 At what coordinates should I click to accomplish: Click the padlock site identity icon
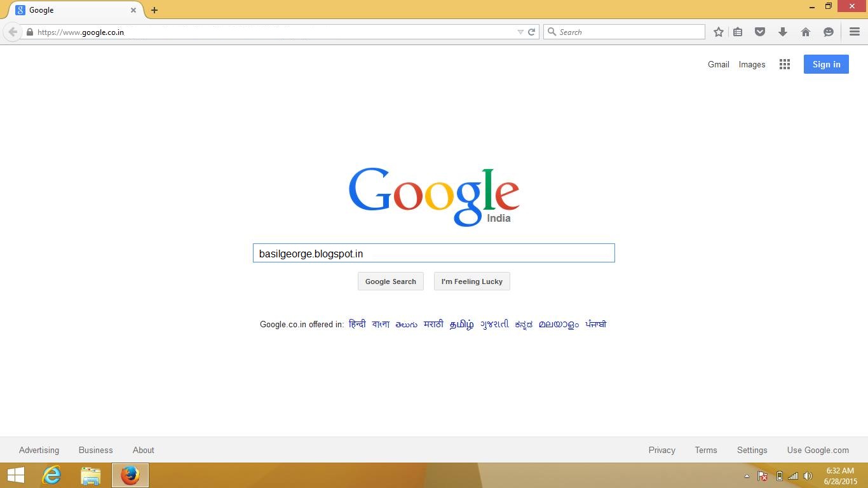click(x=29, y=32)
